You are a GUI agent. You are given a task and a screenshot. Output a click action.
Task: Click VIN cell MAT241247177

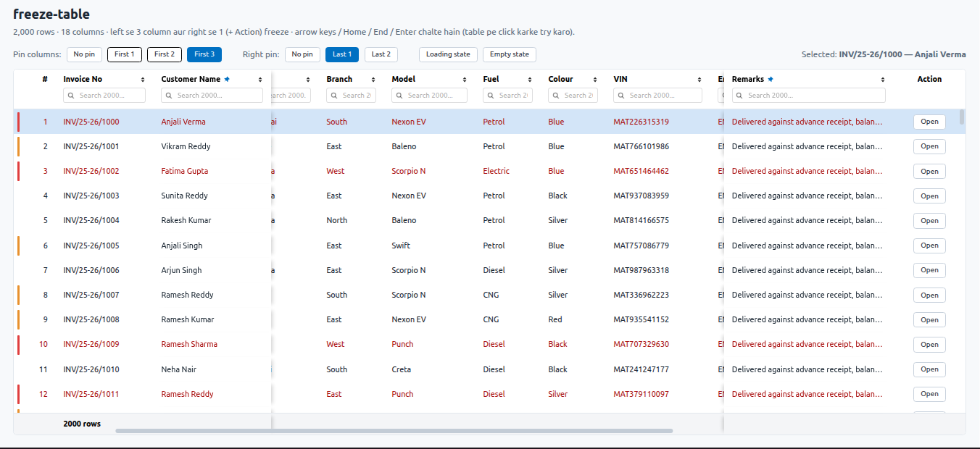tap(641, 369)
